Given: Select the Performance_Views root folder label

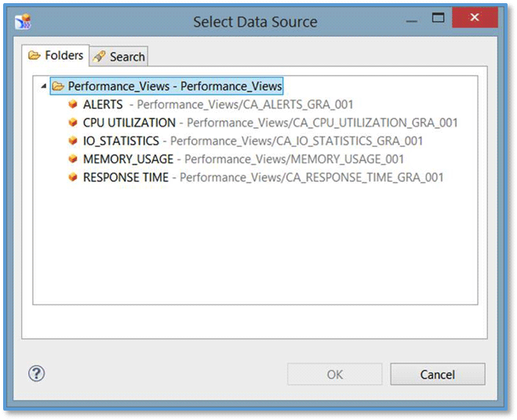Looking at the screenshot, I should [x=174, y=86].
